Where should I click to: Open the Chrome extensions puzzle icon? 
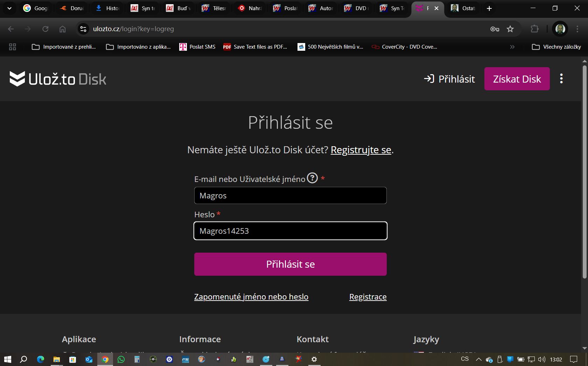(534, 29)
